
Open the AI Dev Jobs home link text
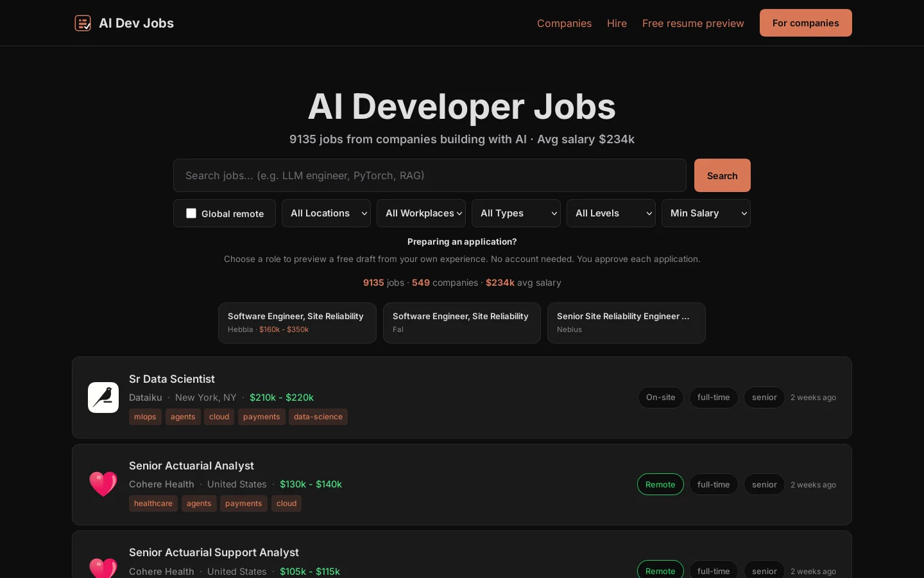137,23
